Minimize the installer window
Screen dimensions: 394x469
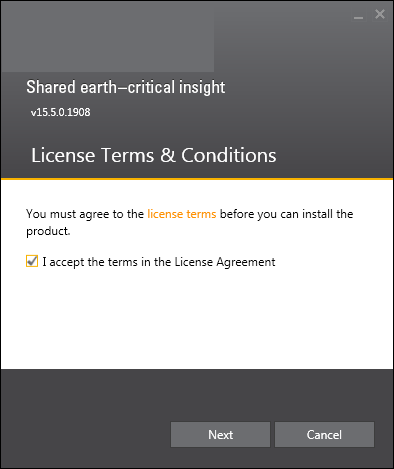[358, 16]
